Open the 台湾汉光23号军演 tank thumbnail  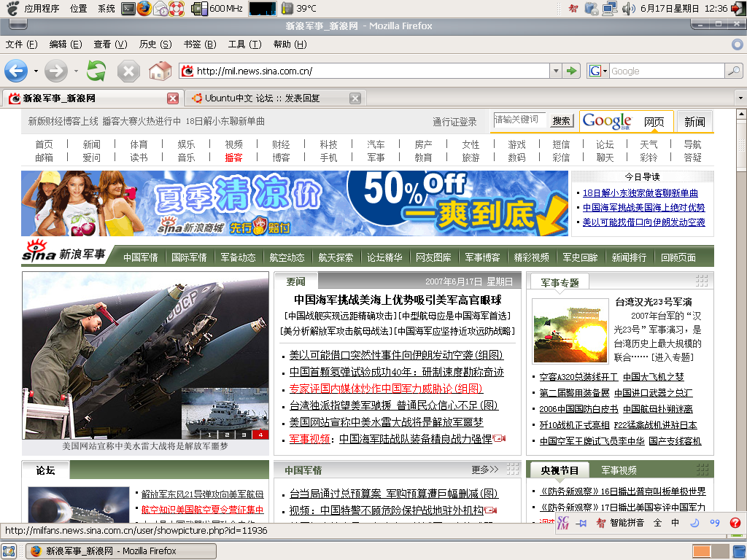tap(570, 330)
